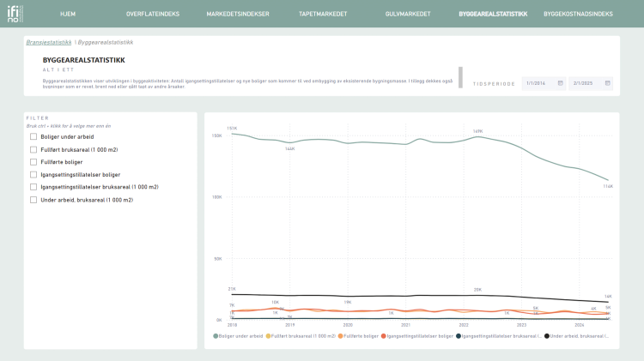Click the 'Under arbeid, bruksareal' black legend marker
The image size is (644, 361).
[546, 336]
